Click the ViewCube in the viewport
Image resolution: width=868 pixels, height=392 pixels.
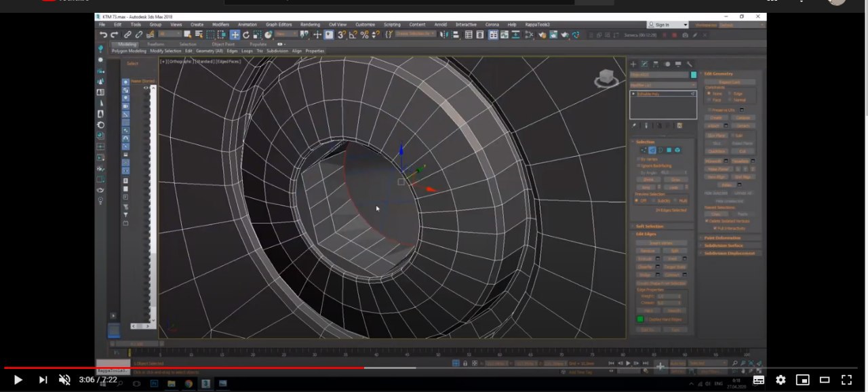[606, 79]
